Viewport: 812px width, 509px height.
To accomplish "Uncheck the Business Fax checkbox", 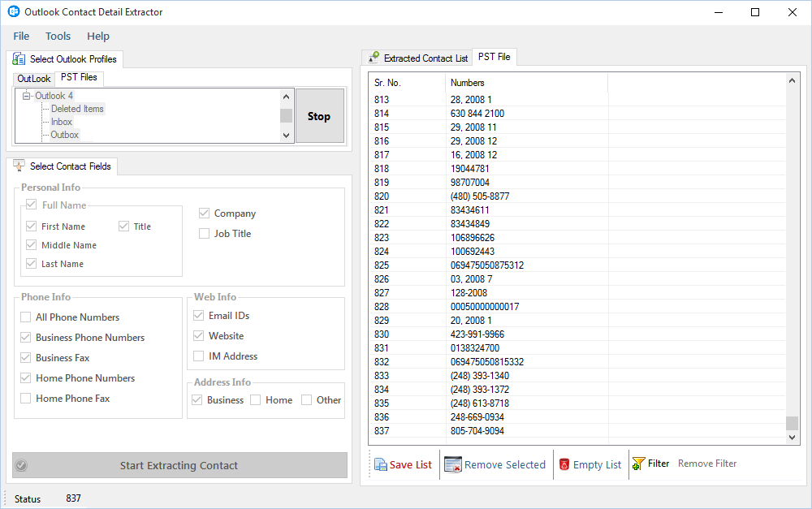I will 25,358.
